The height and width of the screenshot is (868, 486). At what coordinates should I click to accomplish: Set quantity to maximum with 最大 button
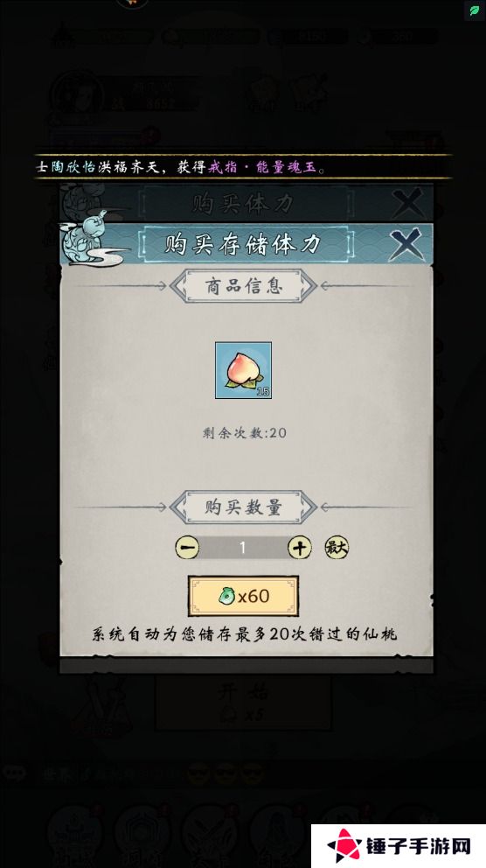click(337, 548)
